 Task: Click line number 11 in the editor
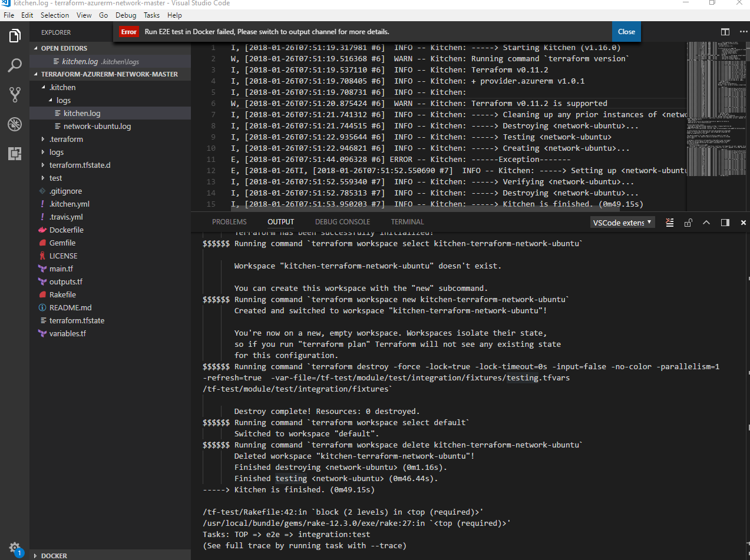pos(211,160)
